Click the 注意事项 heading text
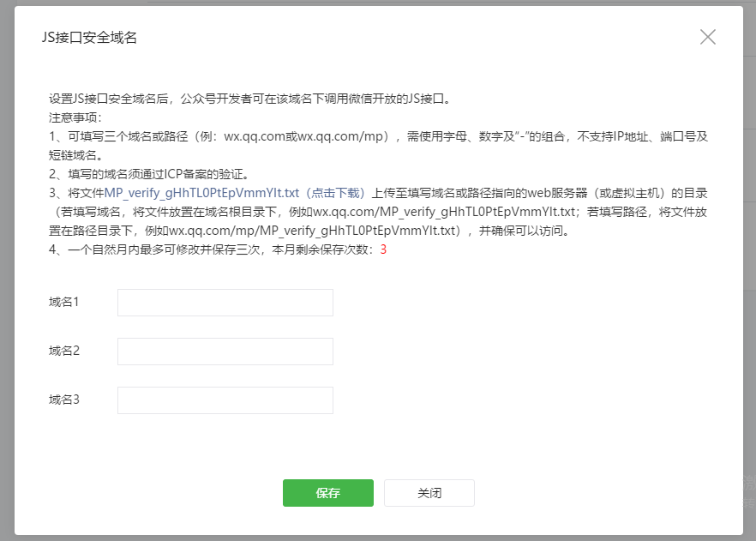 point(75,117)
